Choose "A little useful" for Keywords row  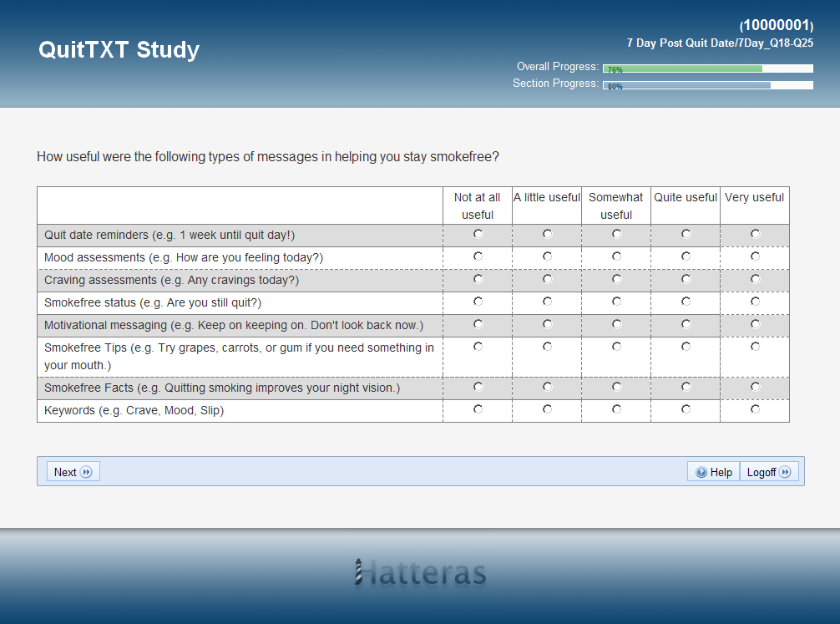coord(547,409)
